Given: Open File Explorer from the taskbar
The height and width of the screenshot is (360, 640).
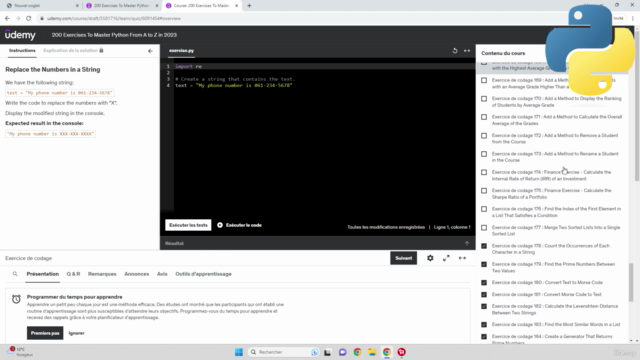Looking at the screenshot, I should (372, 352).
